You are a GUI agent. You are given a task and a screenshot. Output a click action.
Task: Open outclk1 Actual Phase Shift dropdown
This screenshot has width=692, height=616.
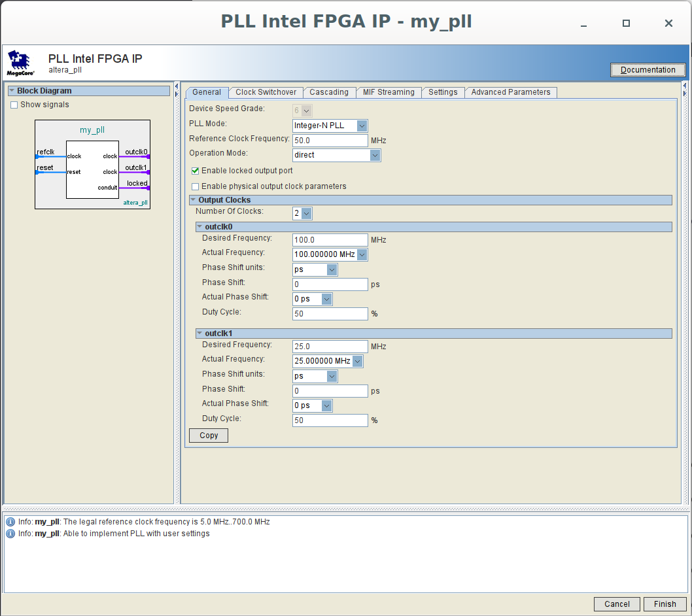(x=326, y=405)
